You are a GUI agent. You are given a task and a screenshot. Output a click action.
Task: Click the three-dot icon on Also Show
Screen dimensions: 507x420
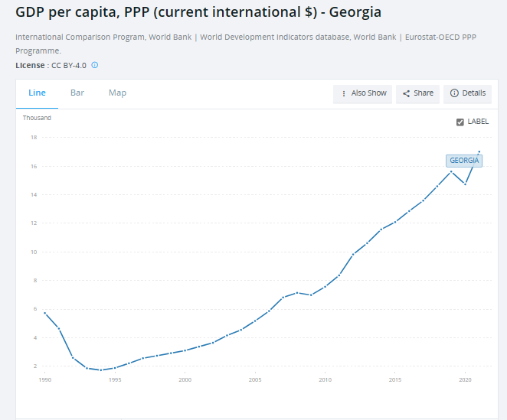pos(344,93)
